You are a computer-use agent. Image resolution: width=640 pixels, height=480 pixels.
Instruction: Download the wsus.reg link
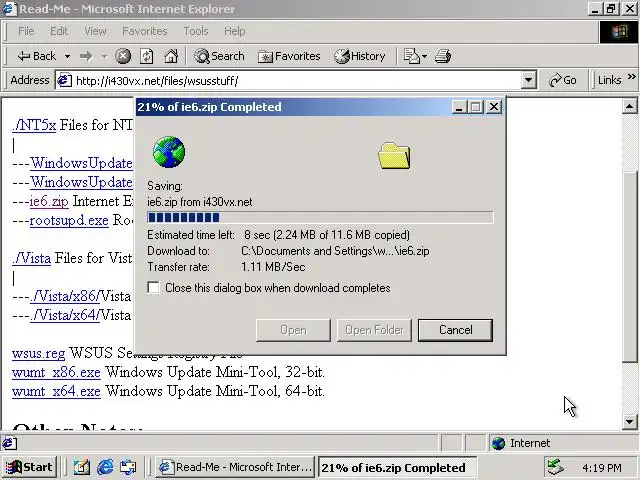pyautogui.click(x=39, y=353)
